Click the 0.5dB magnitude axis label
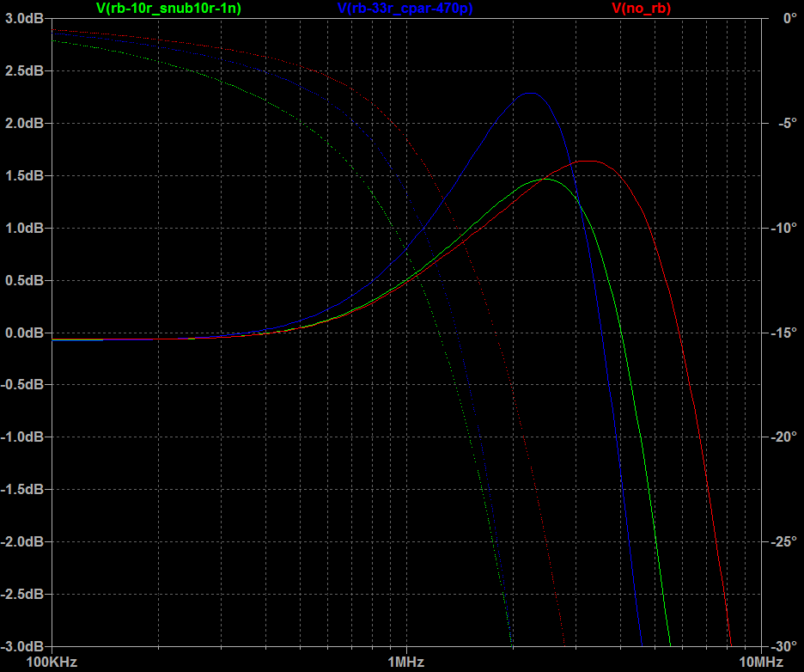This screenshot has width=804, height=672. tap(24, 280)
